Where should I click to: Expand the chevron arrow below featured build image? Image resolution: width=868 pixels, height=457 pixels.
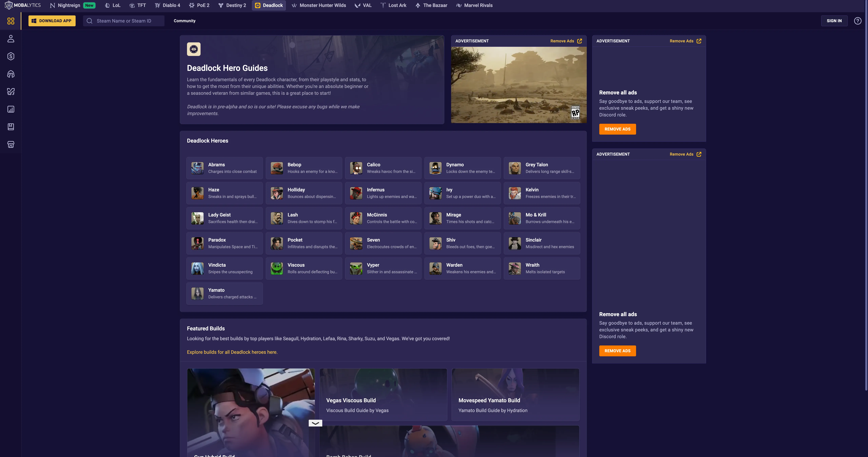315,423
